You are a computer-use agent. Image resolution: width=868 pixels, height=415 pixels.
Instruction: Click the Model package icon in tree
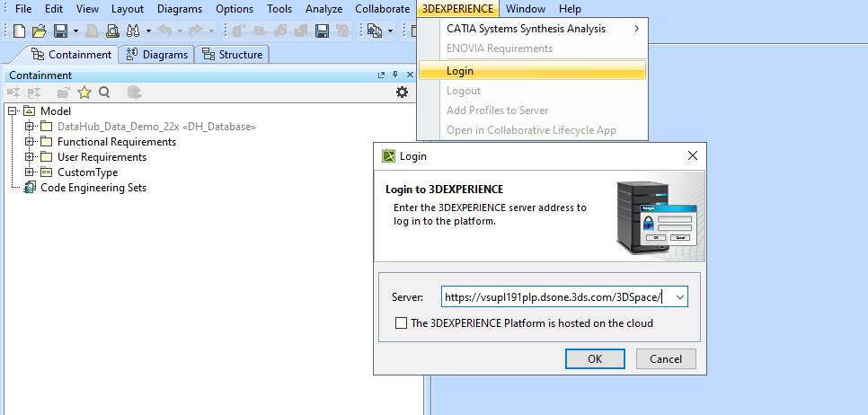click(30, 111)
